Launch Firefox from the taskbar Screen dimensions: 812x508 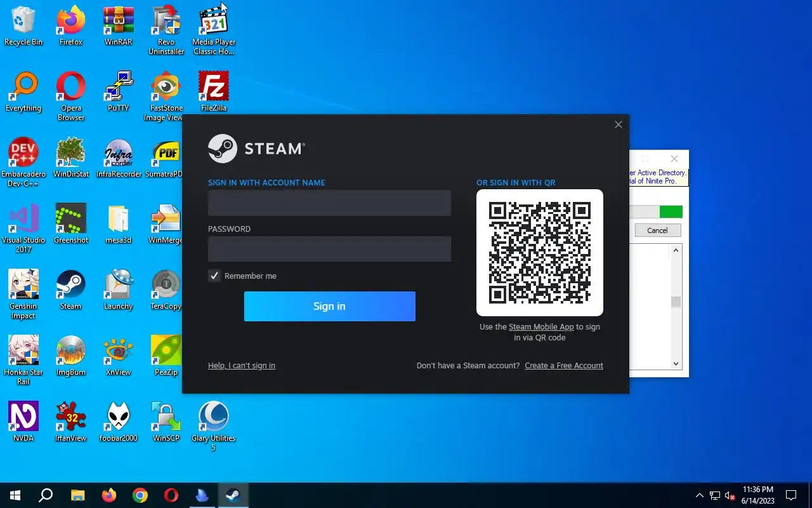(x=109, y=495)
